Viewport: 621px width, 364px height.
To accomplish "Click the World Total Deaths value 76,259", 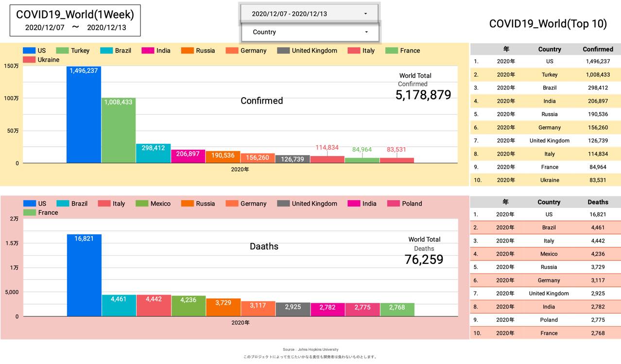I will tap(424, 260).
